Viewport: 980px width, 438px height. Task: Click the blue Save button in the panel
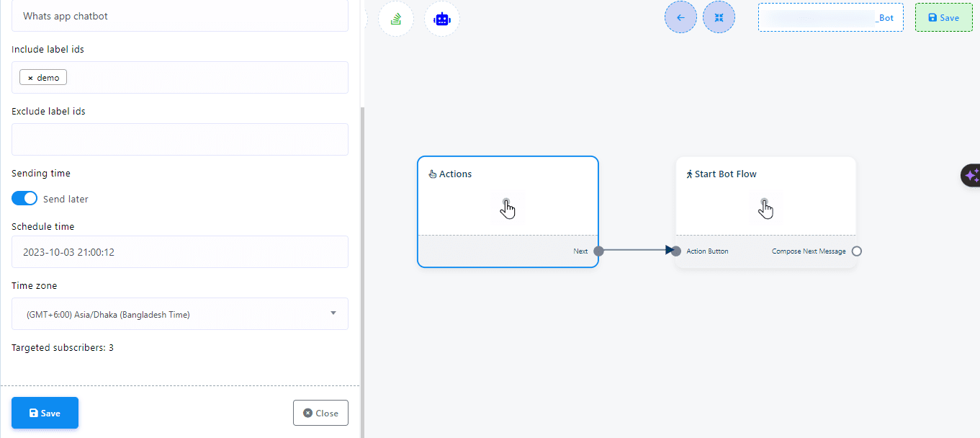click(45, 413)
